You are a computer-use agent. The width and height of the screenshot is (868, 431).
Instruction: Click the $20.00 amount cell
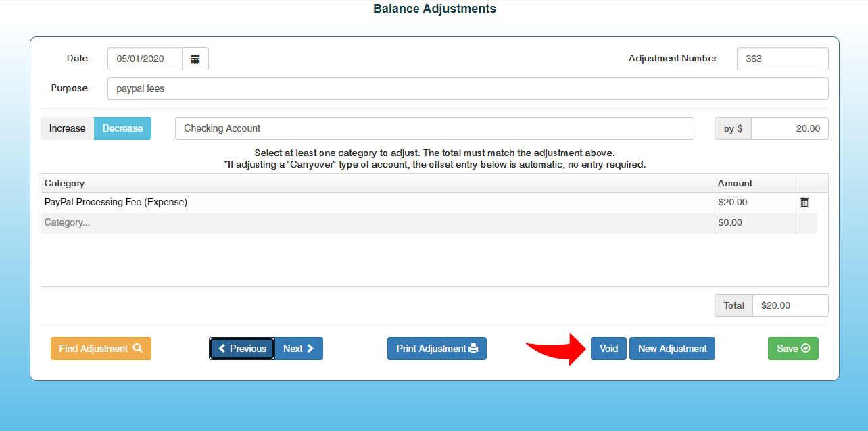click(754, 202)
